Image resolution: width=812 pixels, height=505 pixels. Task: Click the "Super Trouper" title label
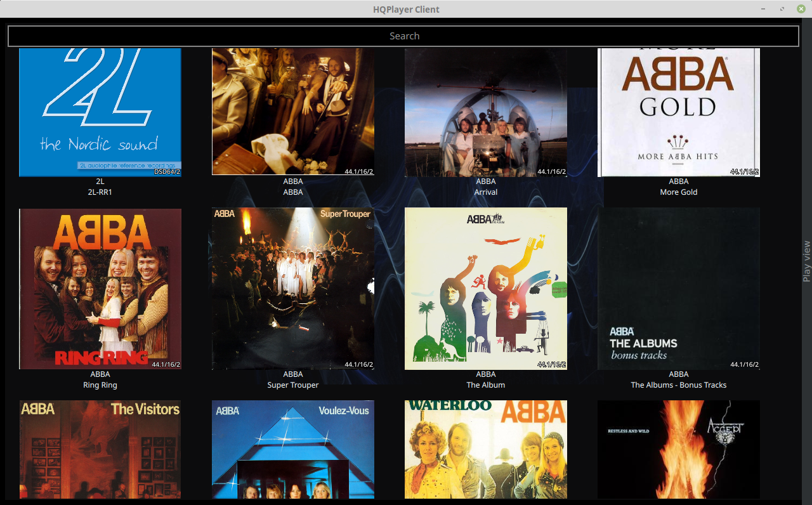pyautogui.click(x=293, y=385)
